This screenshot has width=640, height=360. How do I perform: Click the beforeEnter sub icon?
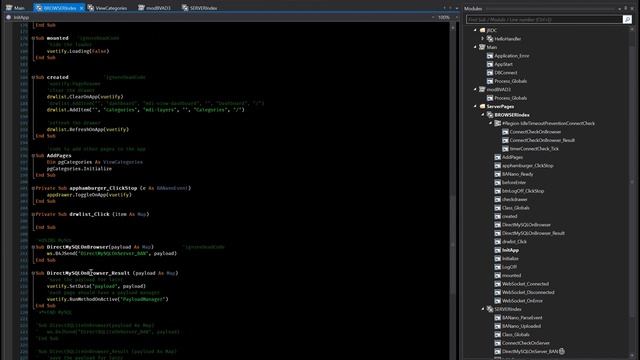(x=498, y=182)
